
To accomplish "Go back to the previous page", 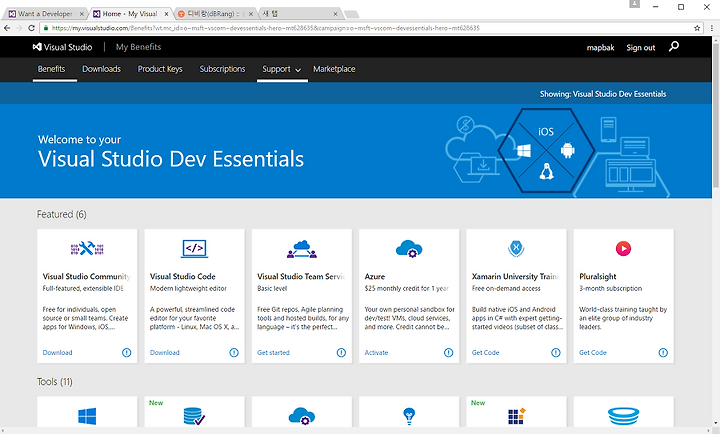I will tap(7, 28).
